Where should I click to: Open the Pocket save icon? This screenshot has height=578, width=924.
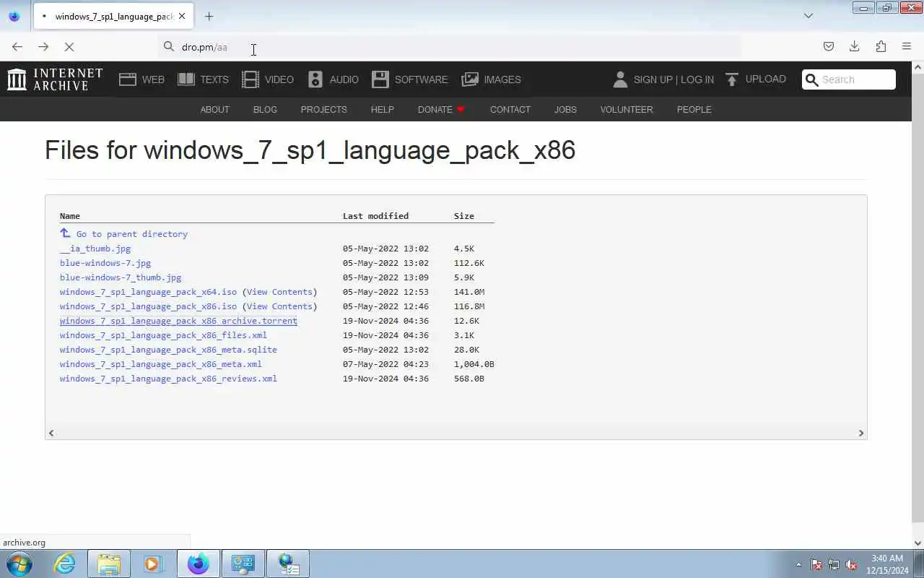(829, 47)
